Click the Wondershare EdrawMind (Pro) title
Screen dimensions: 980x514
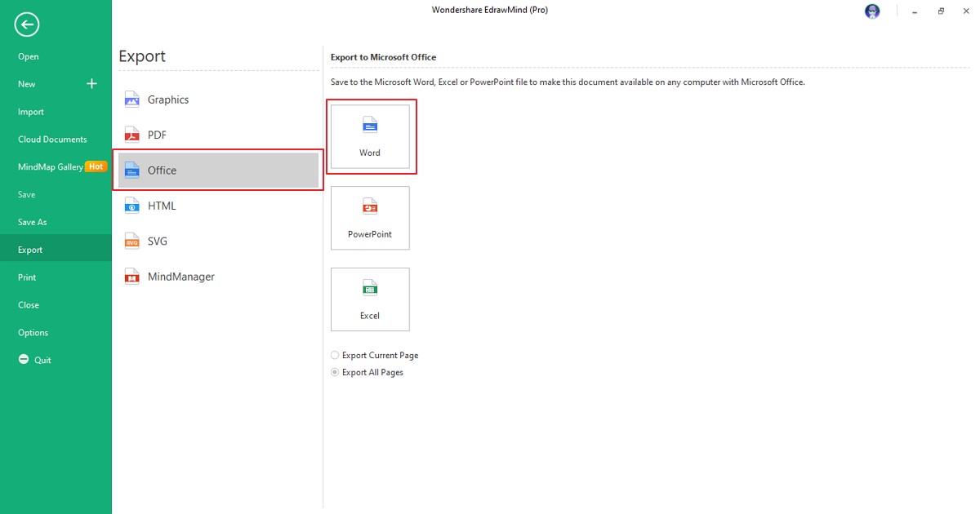tap(490, 10)
